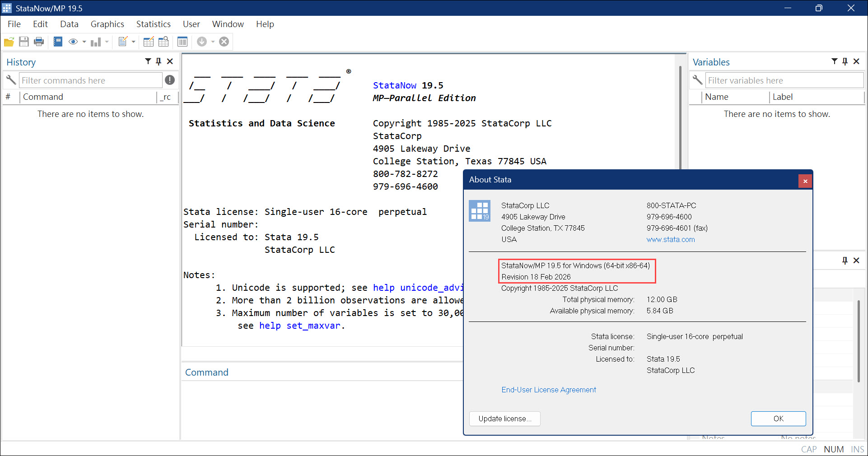
Task: Click the Name column header in Variables
Action: pyautogui.click(x=735, y=97)
